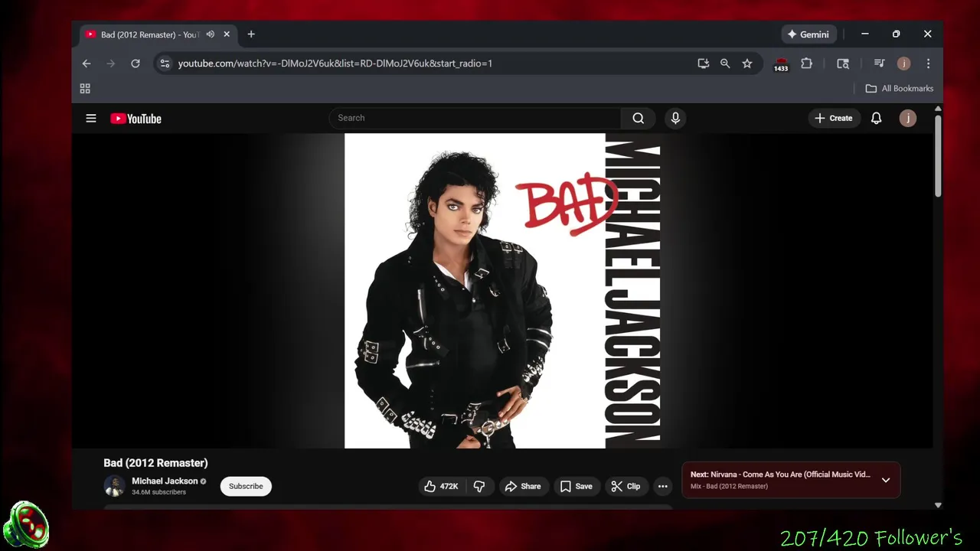This screenshot has width=980, height=551.
Task: Open the YouTube guide hamburger menu
Action: tap(91, 119)
